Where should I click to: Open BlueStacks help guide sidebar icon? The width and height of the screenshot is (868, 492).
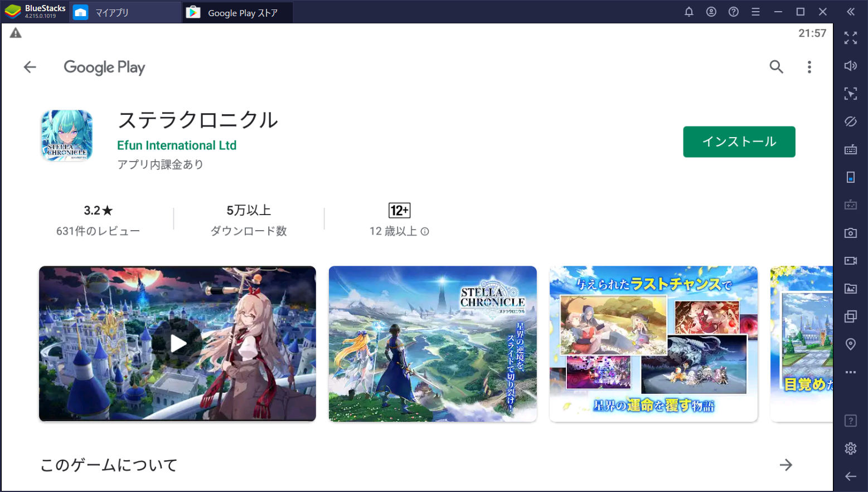pyautogui.click(x=851, y=421)
